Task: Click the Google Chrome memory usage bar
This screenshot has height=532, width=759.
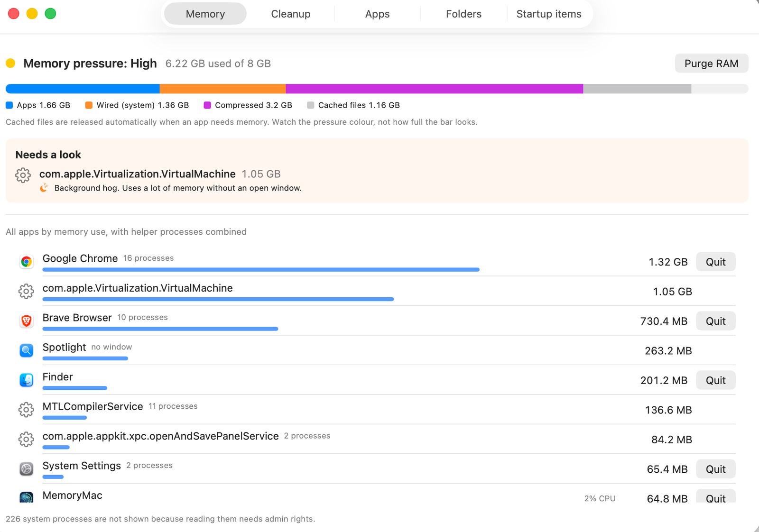Action: [x=261, y=269]
